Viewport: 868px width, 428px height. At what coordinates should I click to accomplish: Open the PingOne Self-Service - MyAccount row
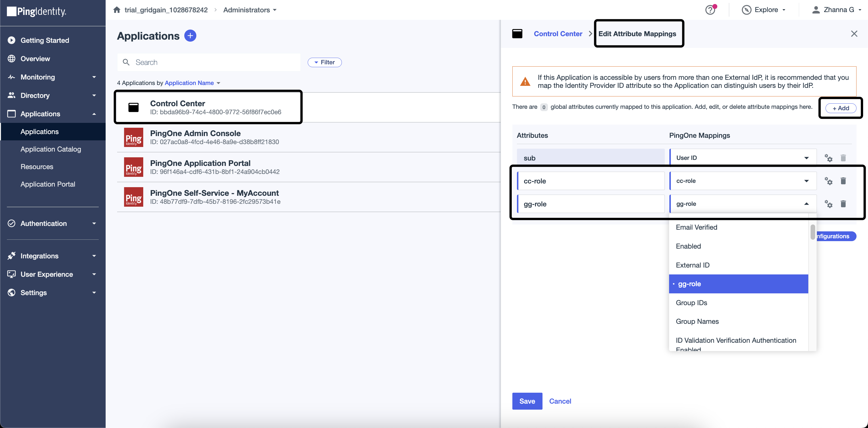(x=308, y=197)
